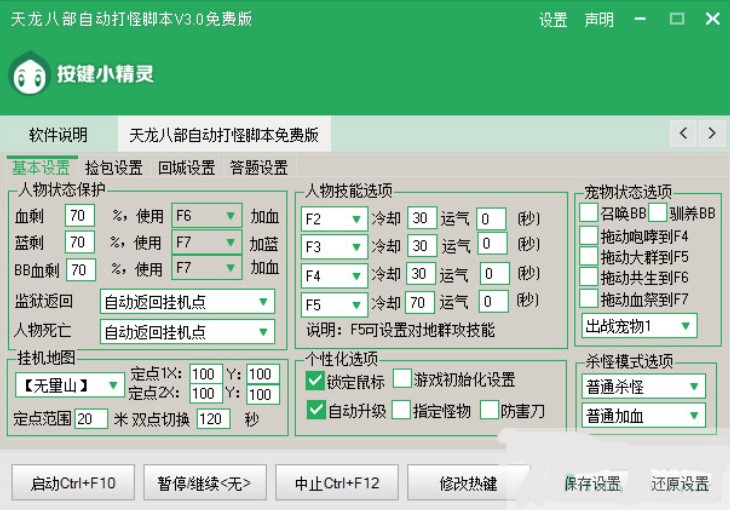730x510 pixels.
Task: Click the F2 冷却 value field
Action: pyautogui.click(x=422, y=218)
